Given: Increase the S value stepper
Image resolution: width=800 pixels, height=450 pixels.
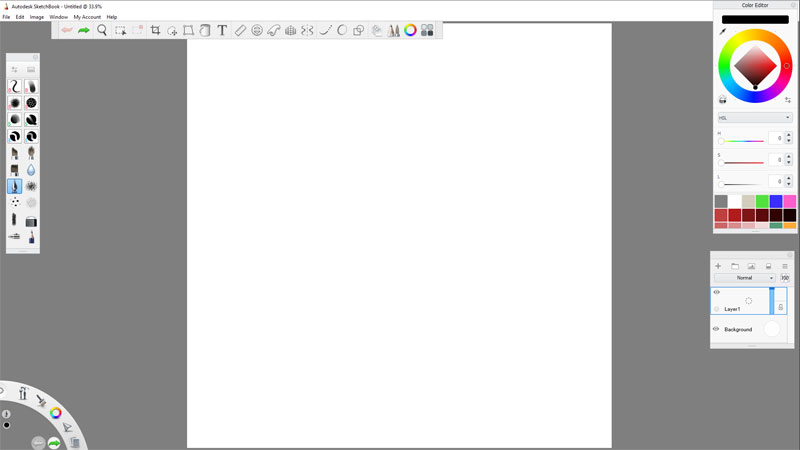Looking at the screenshot, I should [788, 157].
